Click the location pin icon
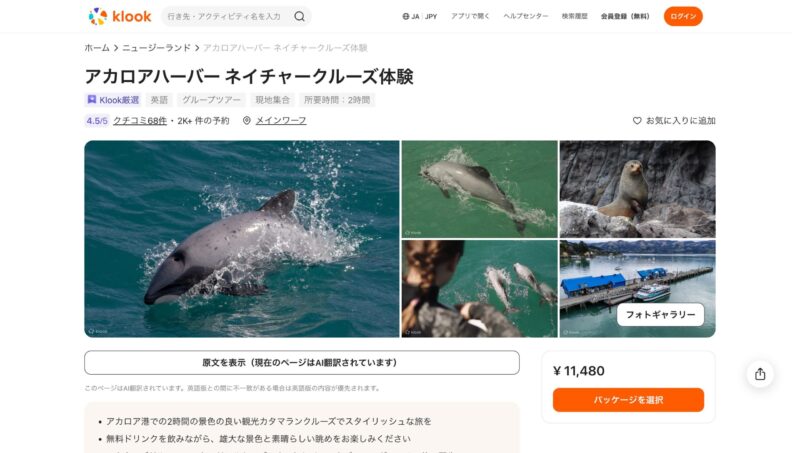 (x=246, y=120)
